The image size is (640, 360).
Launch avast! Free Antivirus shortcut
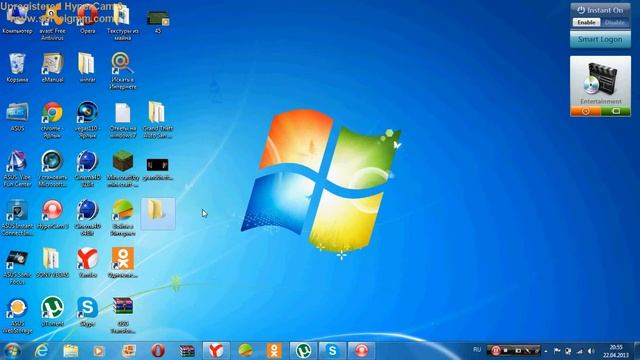pos(52,22)
